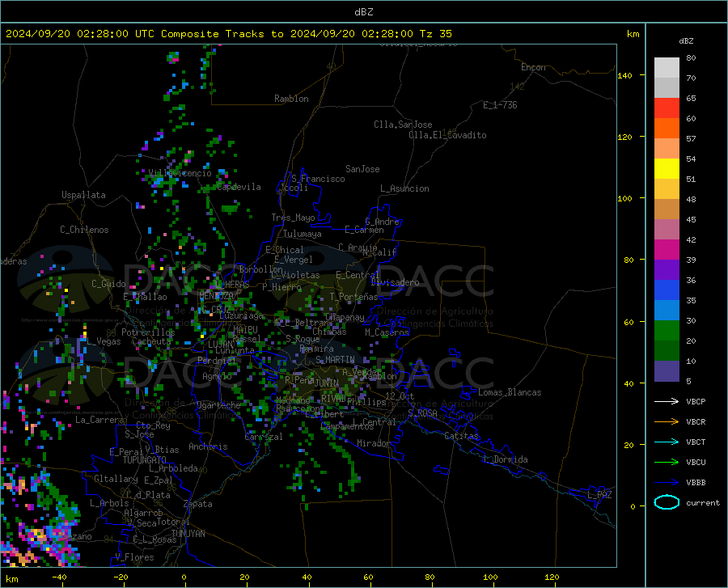This screenshot has height=588, width=728.
Task: Click the Uspallata place label
Action: 83,195
